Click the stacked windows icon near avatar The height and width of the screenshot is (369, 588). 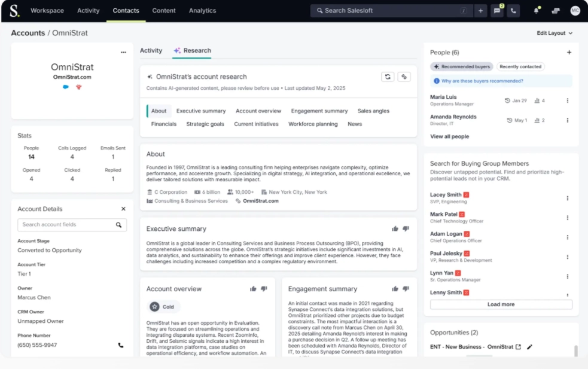tap(556, 11)
